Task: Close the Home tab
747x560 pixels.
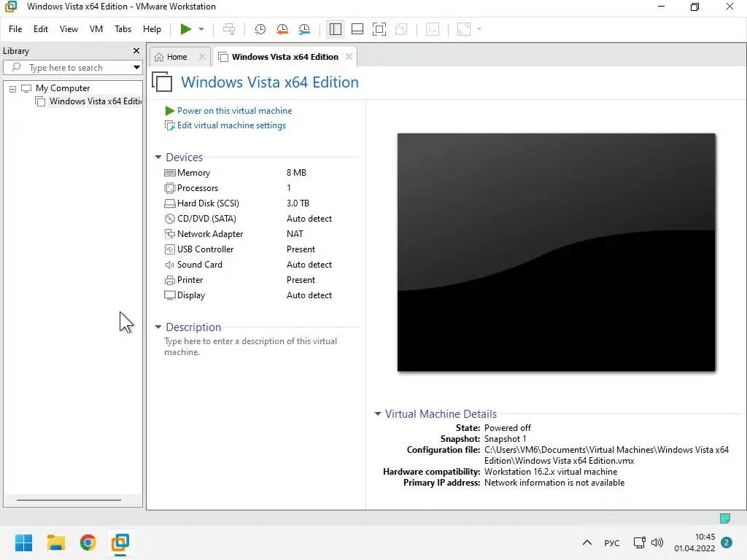Action: (x=202, y=57)
